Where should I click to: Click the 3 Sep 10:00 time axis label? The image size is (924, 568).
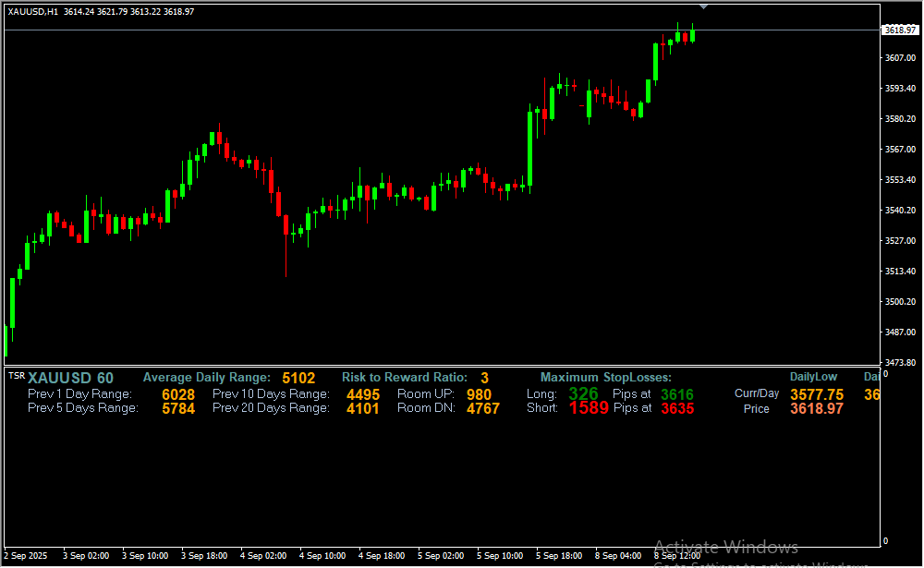click(145, 556)
